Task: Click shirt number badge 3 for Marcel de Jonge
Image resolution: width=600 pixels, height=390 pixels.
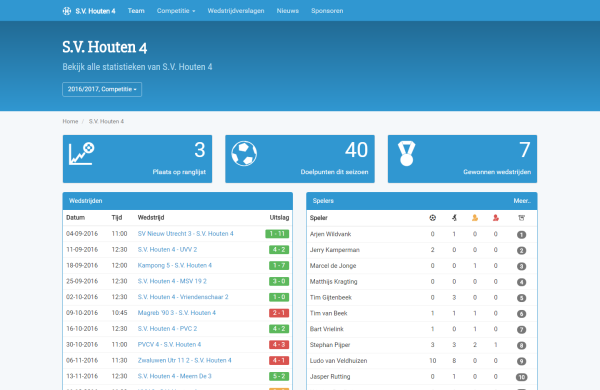Action: (521, 266)
